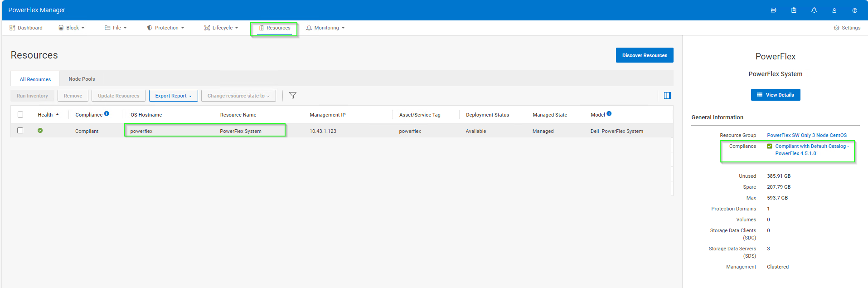868x288 pixels.
Task: Toggle the details side panel icon
Action: click(x=667, y=95)
